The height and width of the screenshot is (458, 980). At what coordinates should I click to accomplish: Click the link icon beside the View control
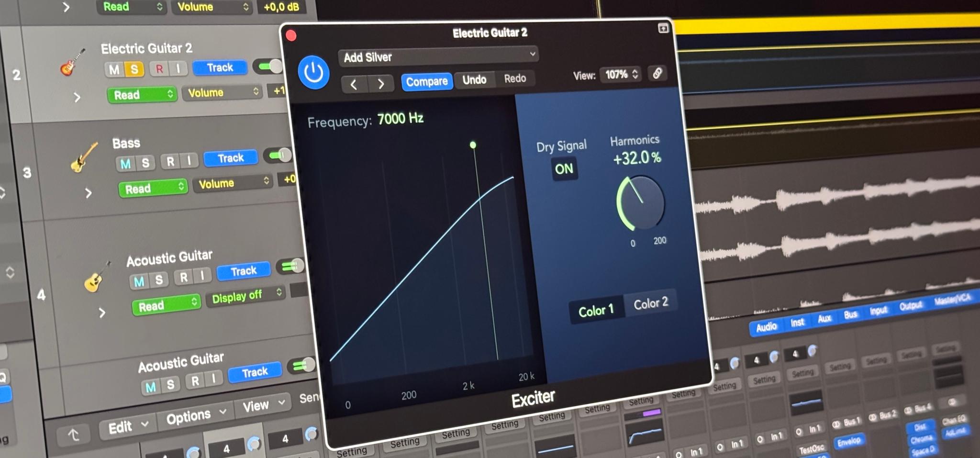click(x=657, y=74)
